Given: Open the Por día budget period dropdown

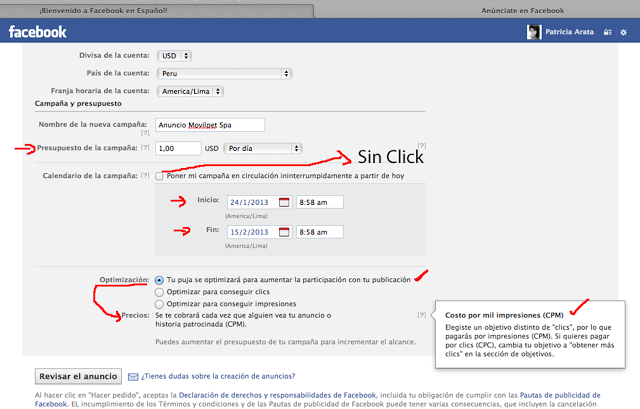Looking at the screenshot, I should [x=262, y=148].
